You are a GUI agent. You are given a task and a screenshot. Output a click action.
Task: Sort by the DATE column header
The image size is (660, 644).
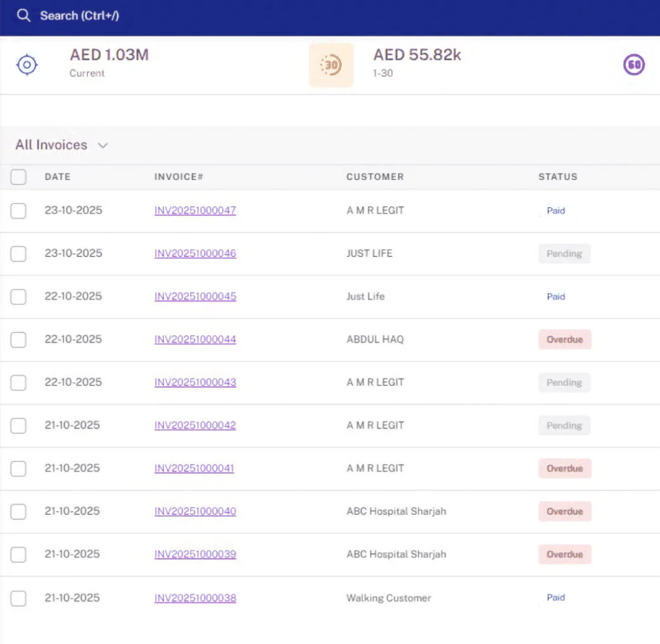[58, 176]
